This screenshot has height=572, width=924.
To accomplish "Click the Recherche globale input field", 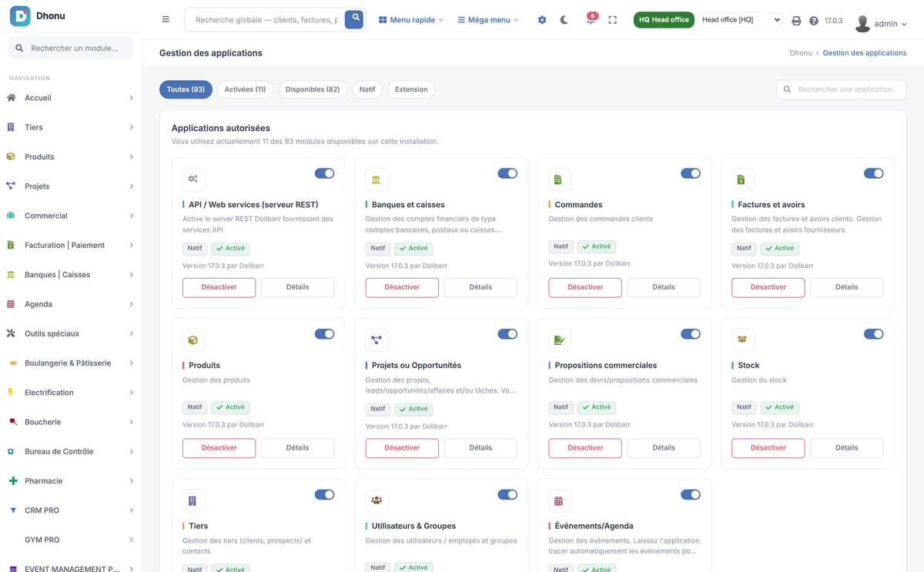I will pyautogui.click(x=266, y=20).
